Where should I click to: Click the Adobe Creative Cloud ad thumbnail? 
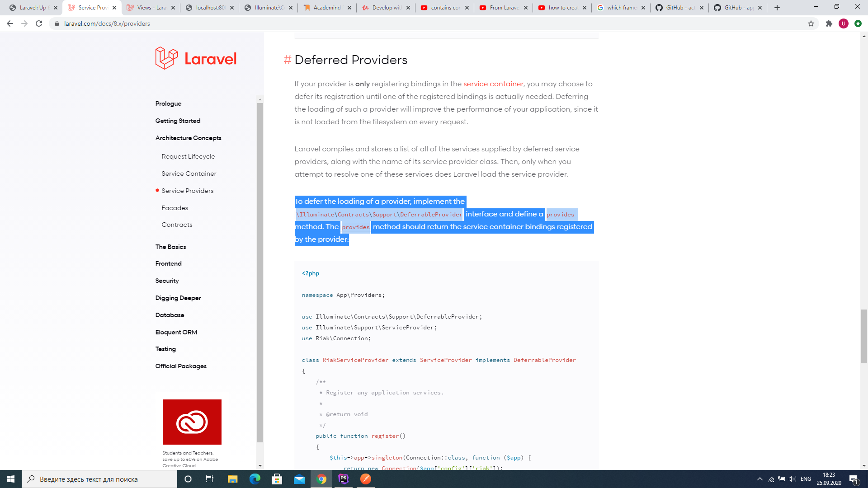coord(192,422)
